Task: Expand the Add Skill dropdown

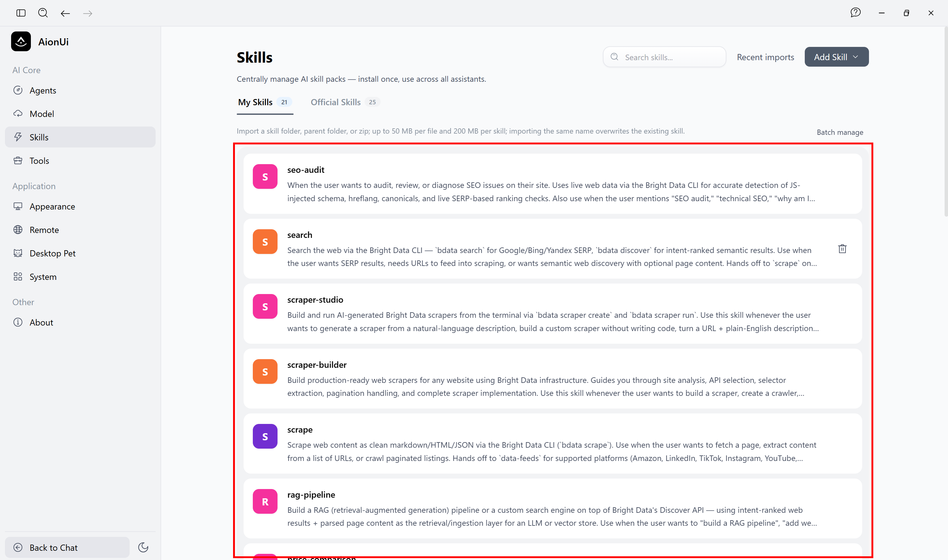Action: coord(837,57)
